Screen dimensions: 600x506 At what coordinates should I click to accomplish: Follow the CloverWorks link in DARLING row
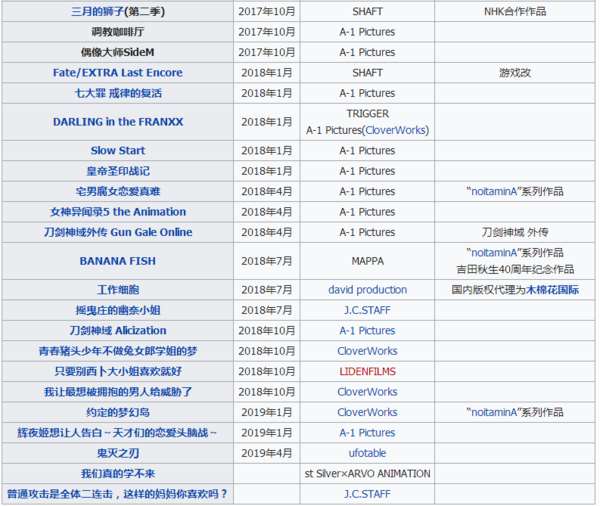(396, 130)
